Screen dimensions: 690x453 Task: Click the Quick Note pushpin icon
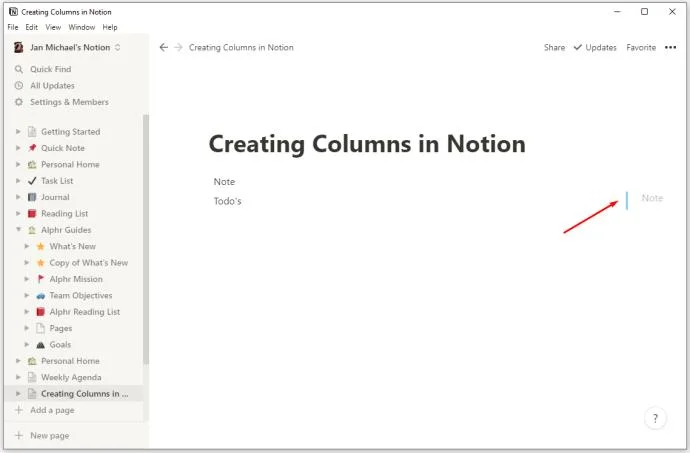32,148
